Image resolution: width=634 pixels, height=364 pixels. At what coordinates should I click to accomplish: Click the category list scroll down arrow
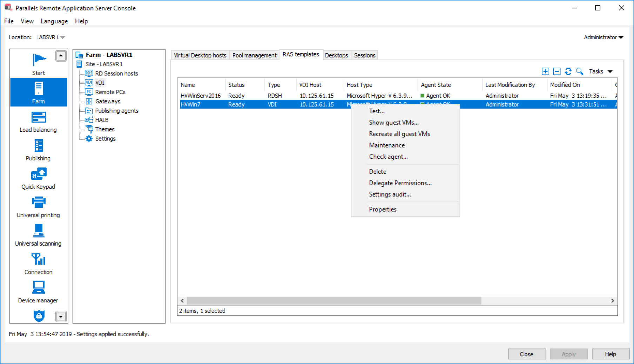[61, 316]
